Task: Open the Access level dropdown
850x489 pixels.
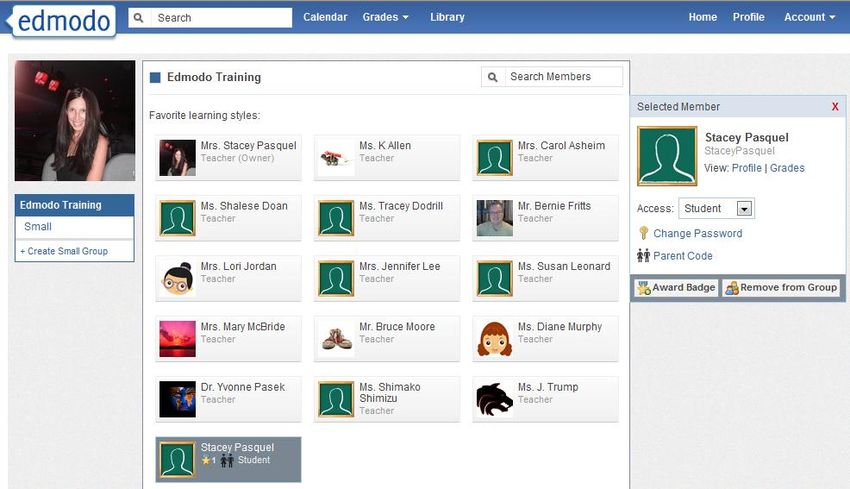Action: point(716,208)
